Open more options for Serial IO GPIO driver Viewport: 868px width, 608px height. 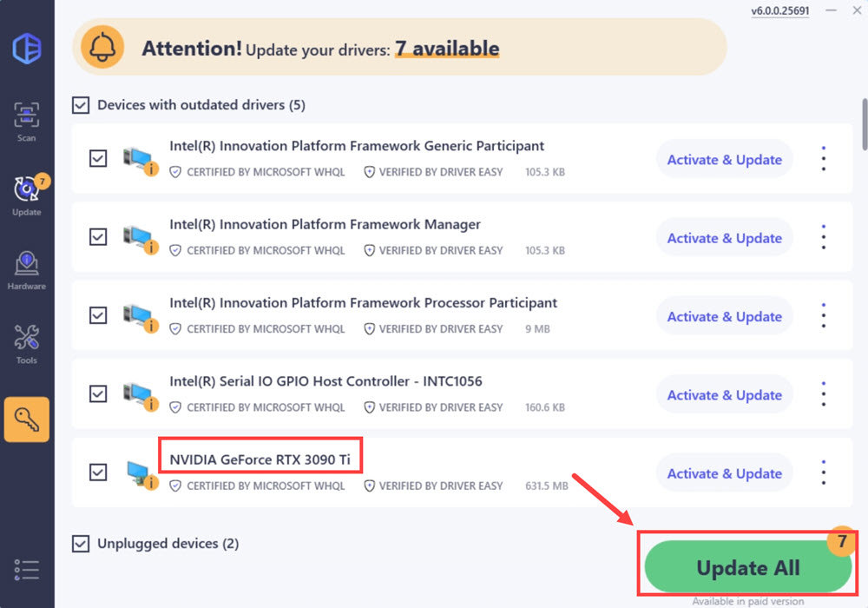[x=823, y=394]
